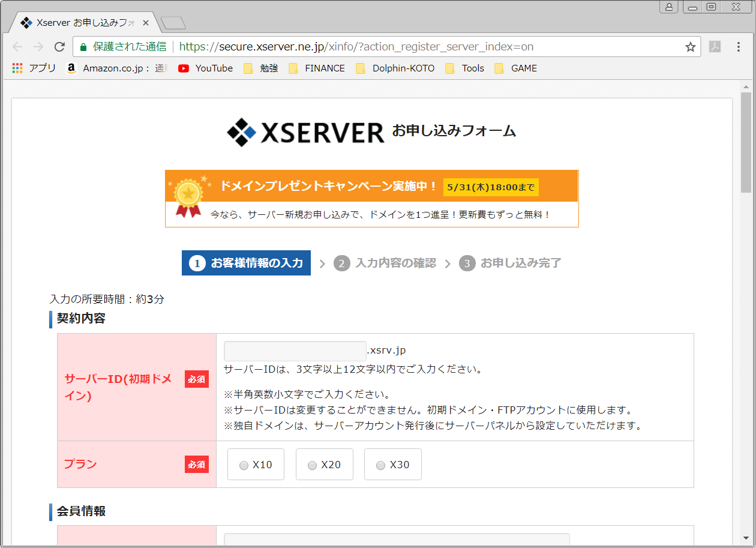This screenshot has width=756, height=548.
Task: Click the green secure lock icon
Action: point(83,47)
